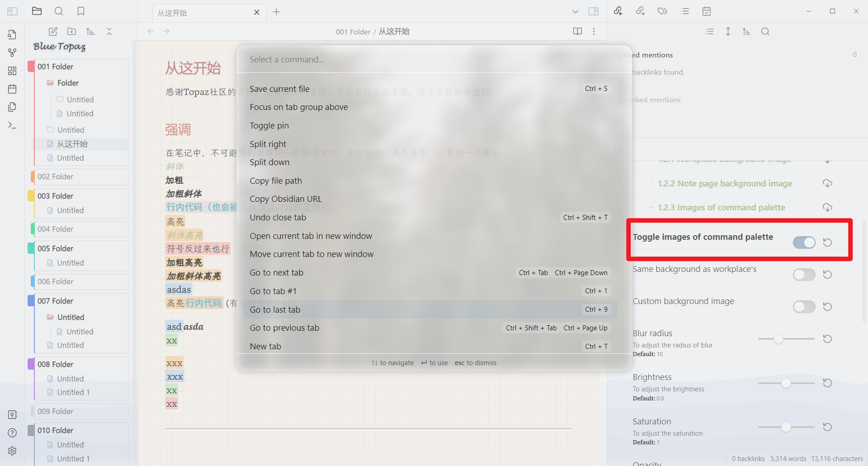
Task: Switch to reading view book icon
Action: 577,31
